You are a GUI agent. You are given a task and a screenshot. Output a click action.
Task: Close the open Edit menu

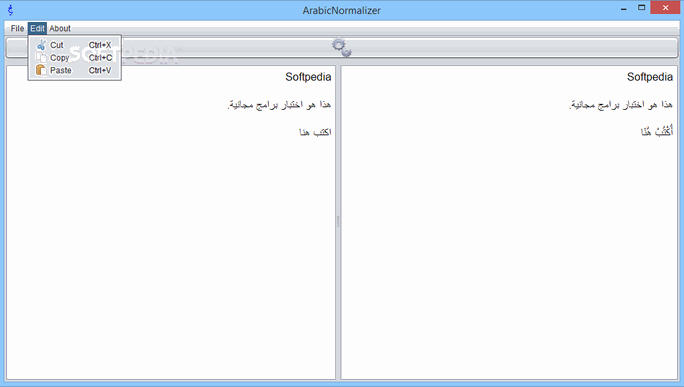coord(37,28)
